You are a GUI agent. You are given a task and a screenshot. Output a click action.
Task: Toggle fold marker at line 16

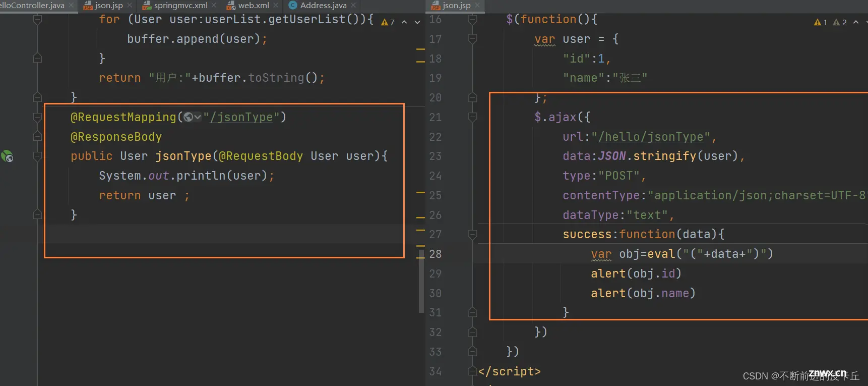tap(473, 20)
